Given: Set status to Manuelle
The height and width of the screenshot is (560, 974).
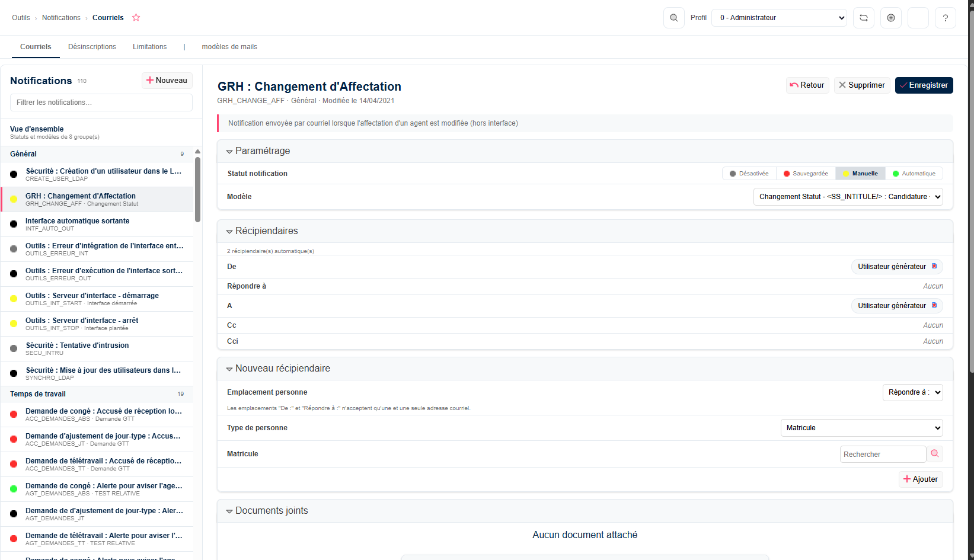Looking at the screenshot, I should point(860,174).
